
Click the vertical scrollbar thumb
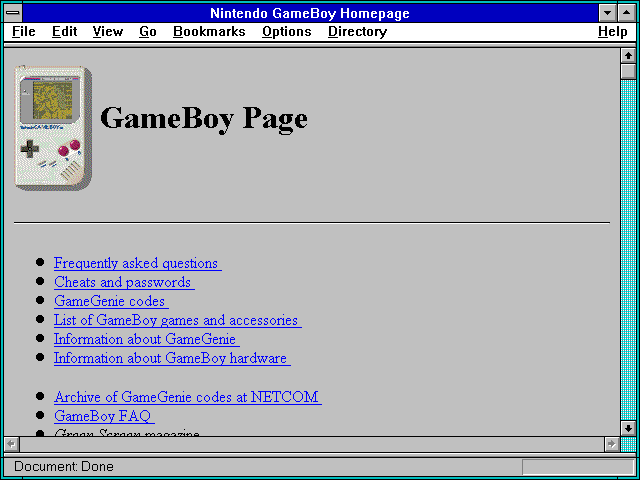tap(628, 71)
